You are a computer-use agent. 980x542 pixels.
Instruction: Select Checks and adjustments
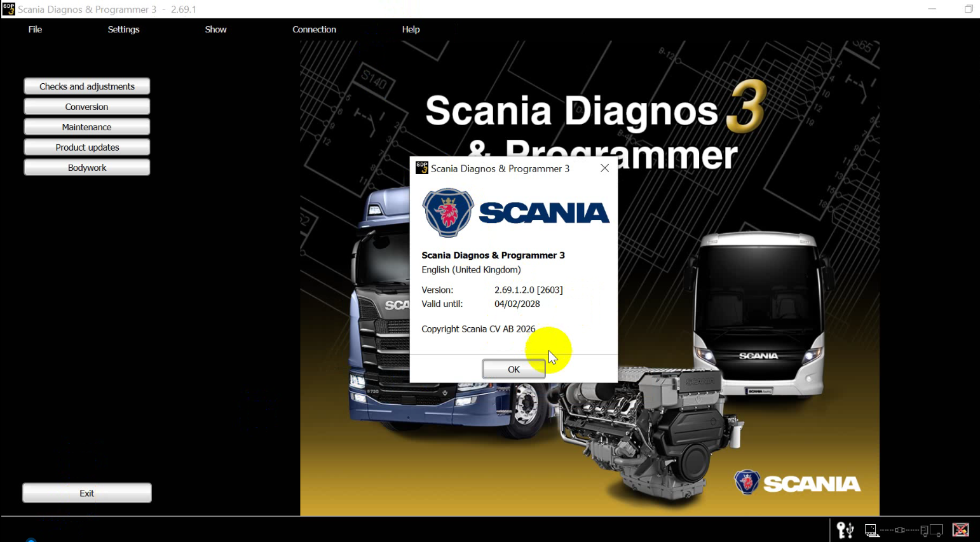[x=86, y=86]
